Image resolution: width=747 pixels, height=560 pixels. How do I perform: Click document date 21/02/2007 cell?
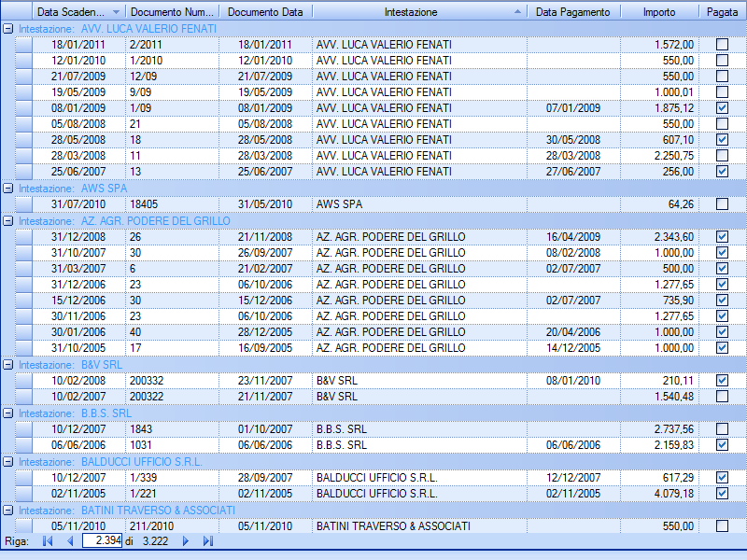click(265, 269)
